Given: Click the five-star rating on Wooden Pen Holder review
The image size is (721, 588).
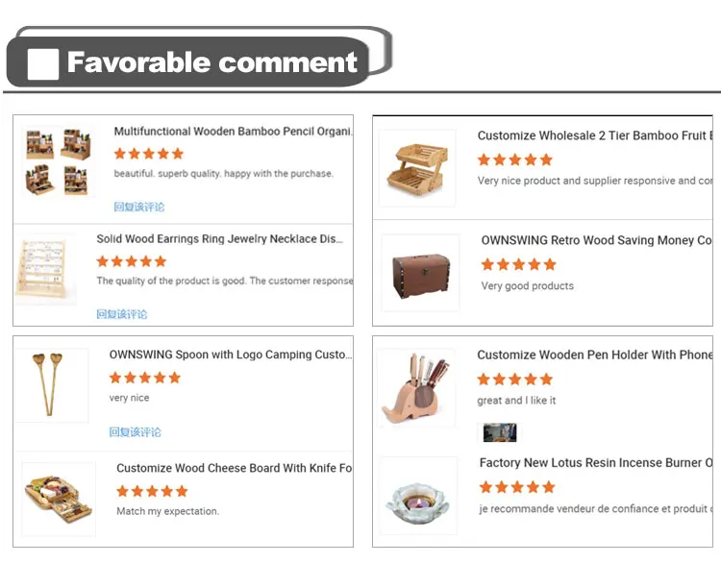Looking at the screenshot, I should (514, 380).
